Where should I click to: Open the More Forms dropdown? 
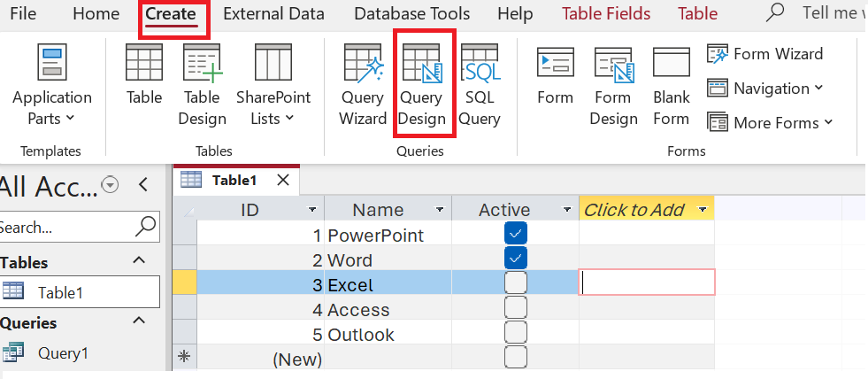pos(770,123)
